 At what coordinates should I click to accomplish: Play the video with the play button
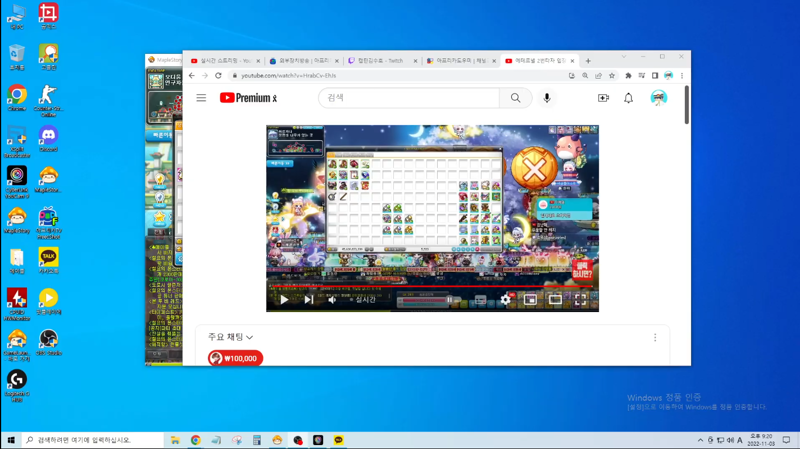[x=284, y=300]
